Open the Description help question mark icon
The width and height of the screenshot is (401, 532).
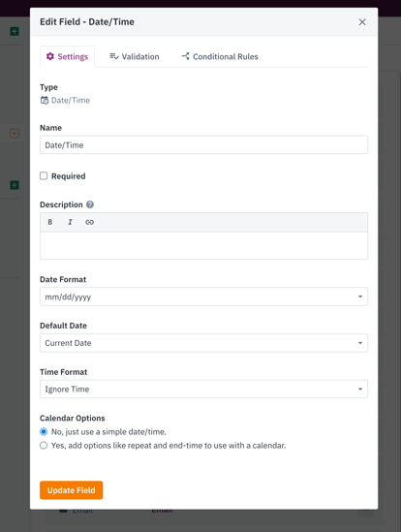(90, 204)
